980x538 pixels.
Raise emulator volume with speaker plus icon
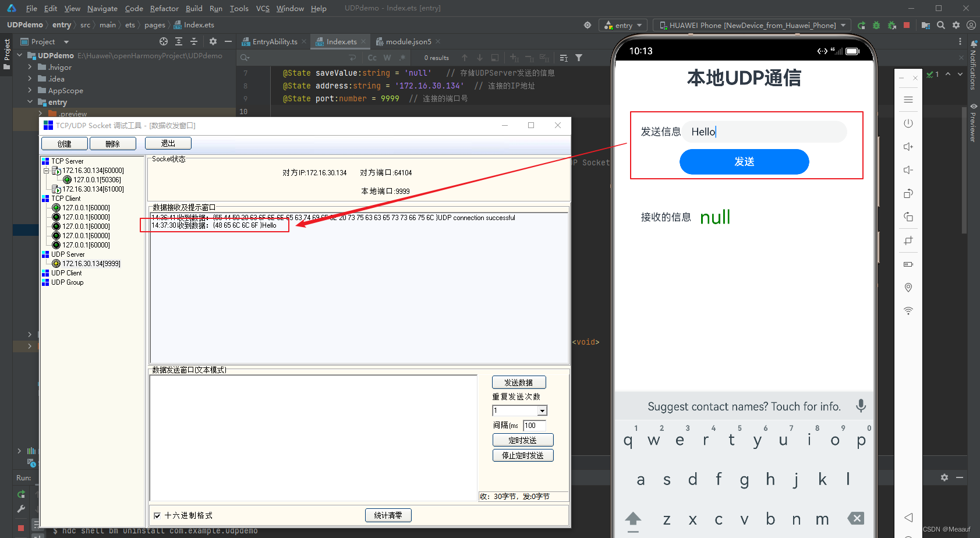(908, 147)
